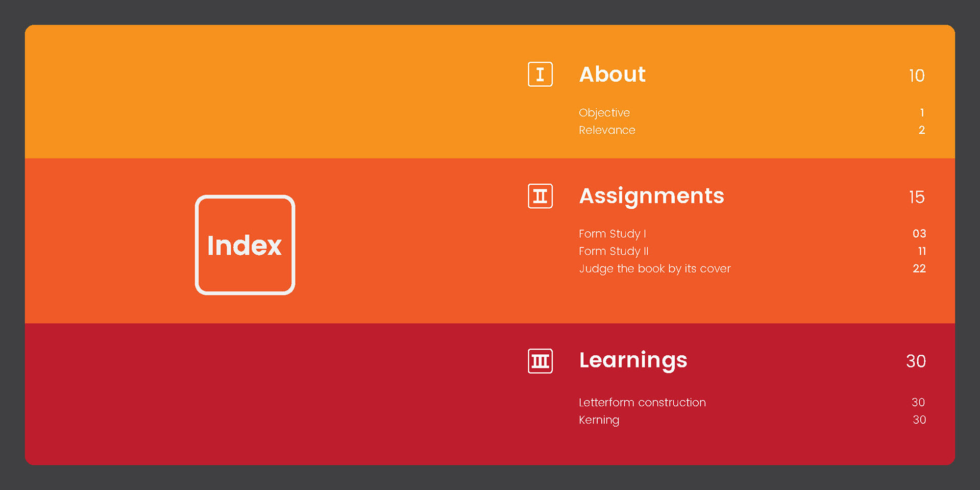Screen dimensions: 980x490
Task: Open Letterform construction entry
Action: [x=642, y=402]
